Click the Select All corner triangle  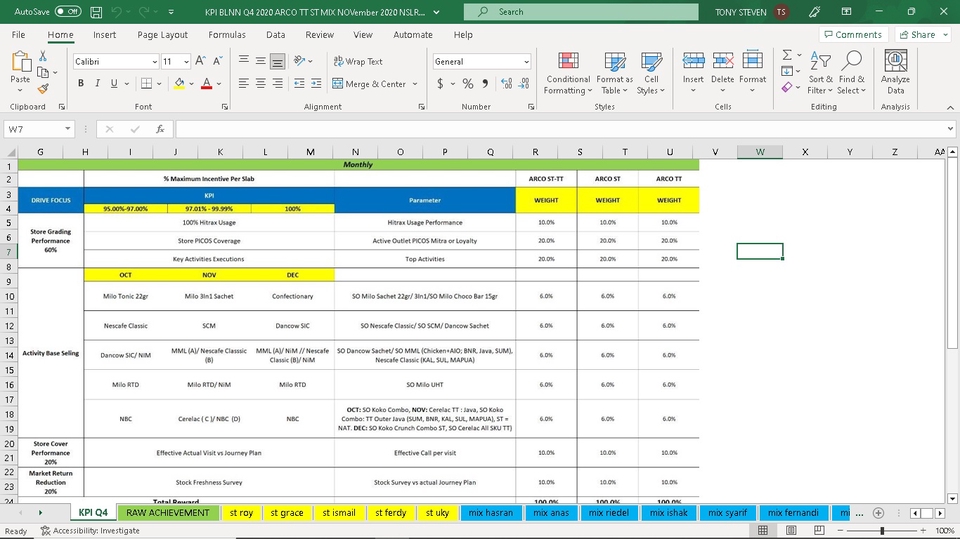(10, 152)
